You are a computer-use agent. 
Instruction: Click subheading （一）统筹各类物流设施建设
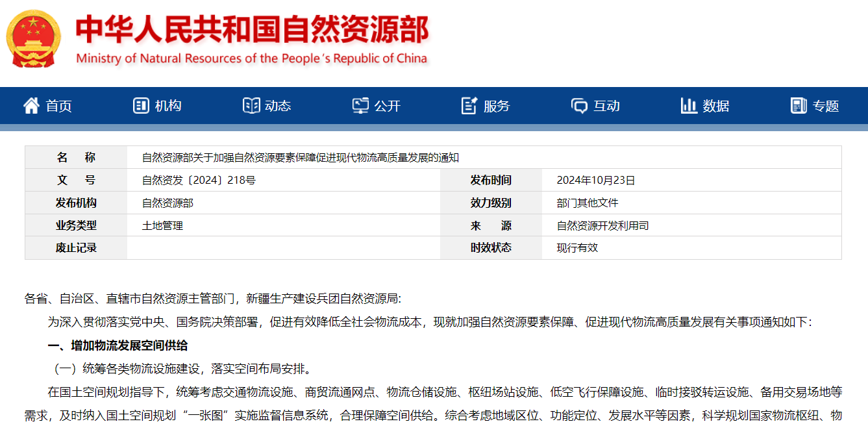click(182, 369)
